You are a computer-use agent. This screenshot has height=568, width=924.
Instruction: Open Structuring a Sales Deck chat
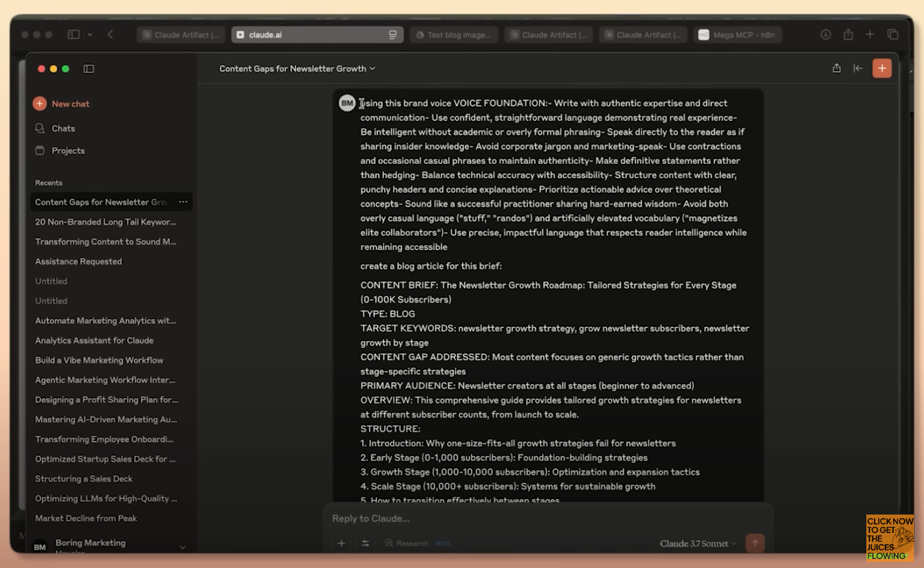pyautogui.click(x=84, y=479)
